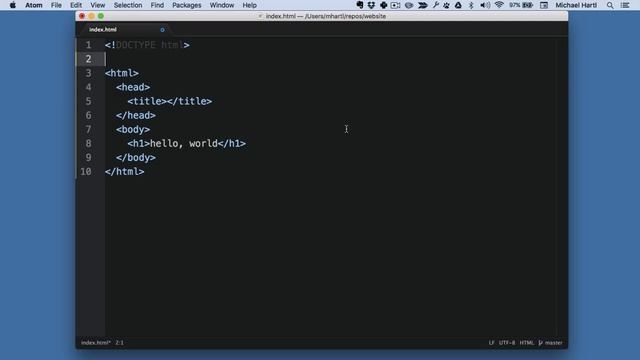The height and width of the screenshot is (360, 640).
Task: Open the Edit menu
Action: coord(76,5)
